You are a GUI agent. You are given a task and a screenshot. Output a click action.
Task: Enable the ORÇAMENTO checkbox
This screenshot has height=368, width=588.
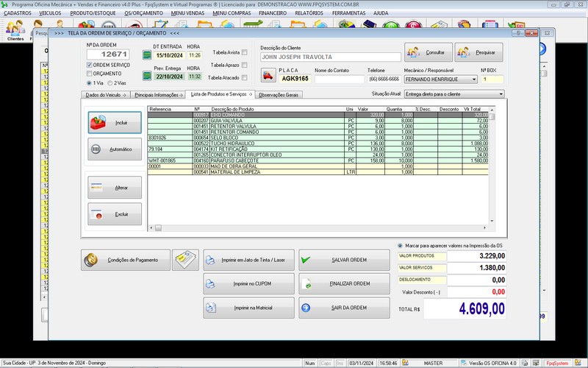(90, 74)
